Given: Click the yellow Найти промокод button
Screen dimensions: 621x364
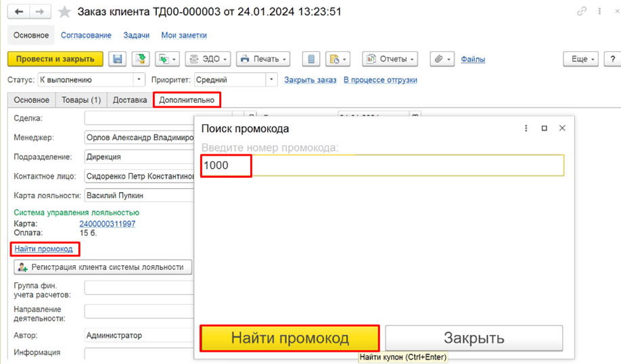Looking at the screenshot, I should (290, 338).
